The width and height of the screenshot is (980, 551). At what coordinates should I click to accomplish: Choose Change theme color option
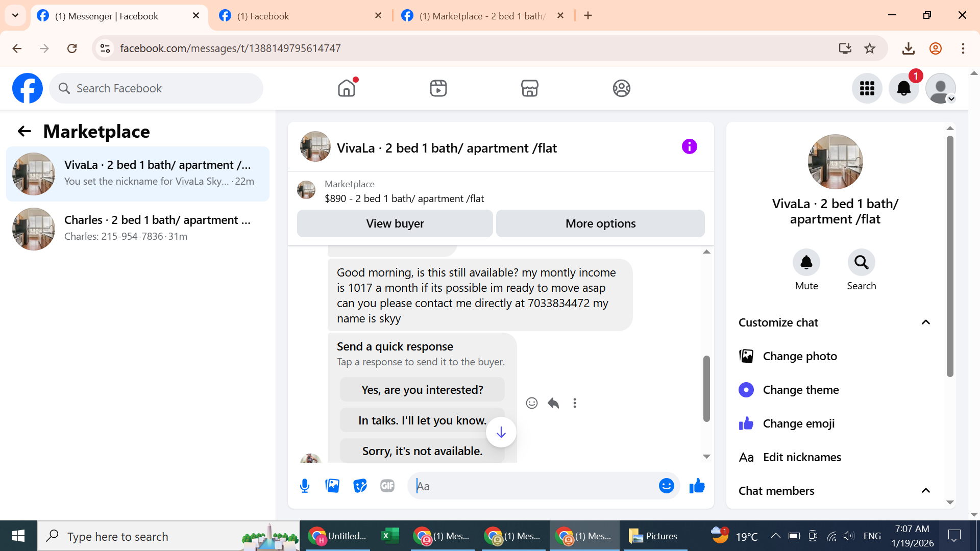800,390
